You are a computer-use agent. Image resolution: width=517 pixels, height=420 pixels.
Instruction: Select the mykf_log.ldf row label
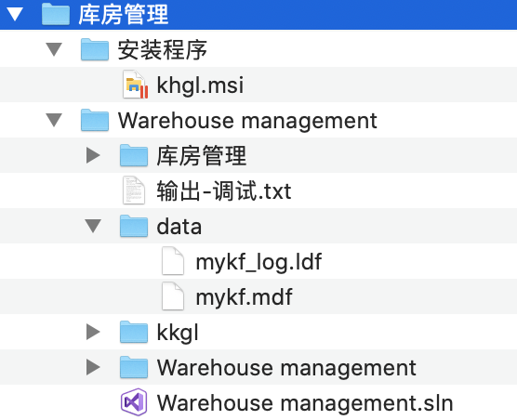[x=258, y=261]
